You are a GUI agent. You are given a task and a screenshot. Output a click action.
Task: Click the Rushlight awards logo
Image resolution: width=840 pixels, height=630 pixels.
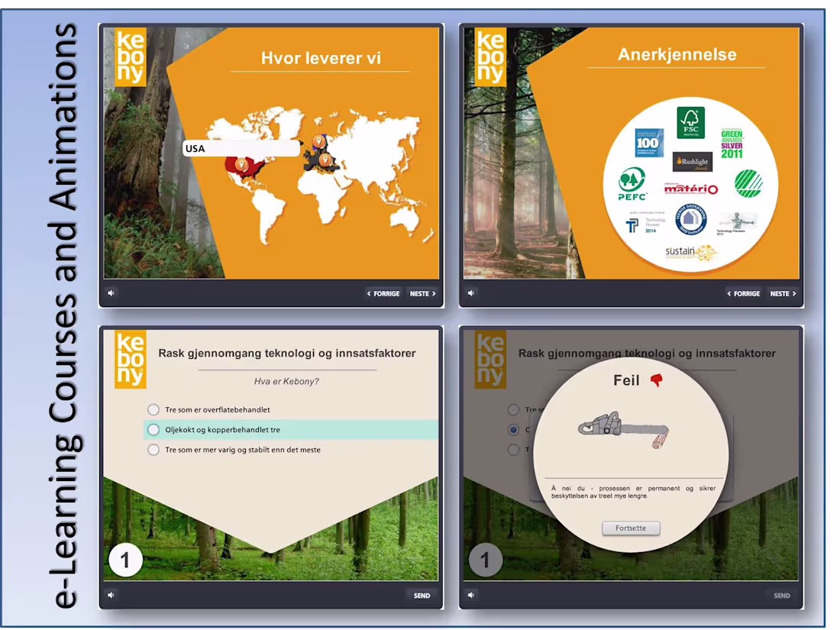click(x=692, y=162)
